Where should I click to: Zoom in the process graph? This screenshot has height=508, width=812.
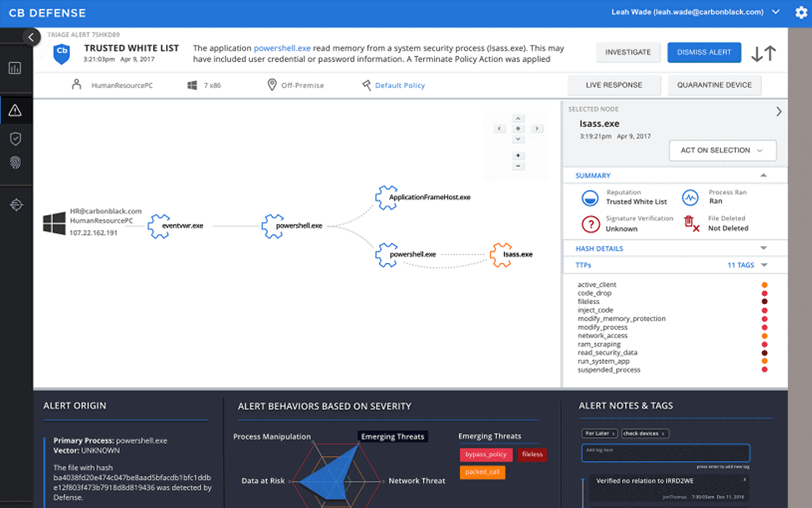coord(518,155)
